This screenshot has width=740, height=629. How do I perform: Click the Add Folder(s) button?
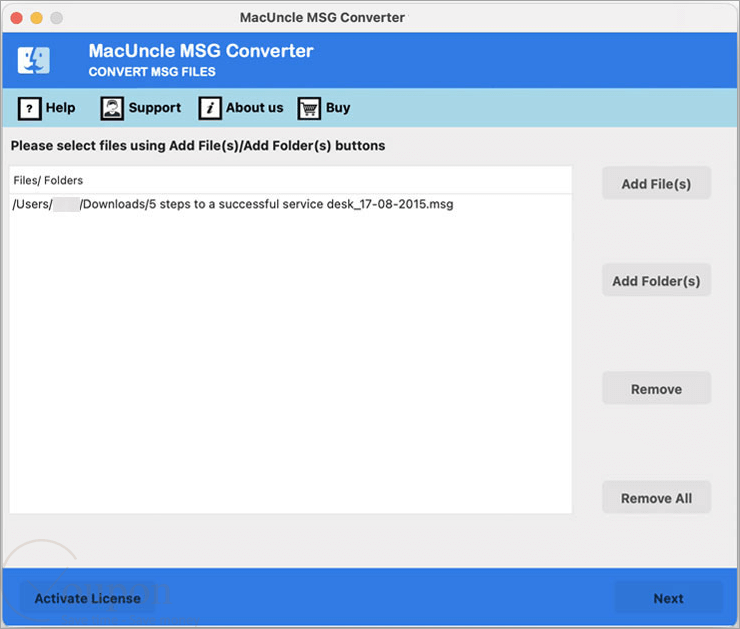click(x=656, y=280)
